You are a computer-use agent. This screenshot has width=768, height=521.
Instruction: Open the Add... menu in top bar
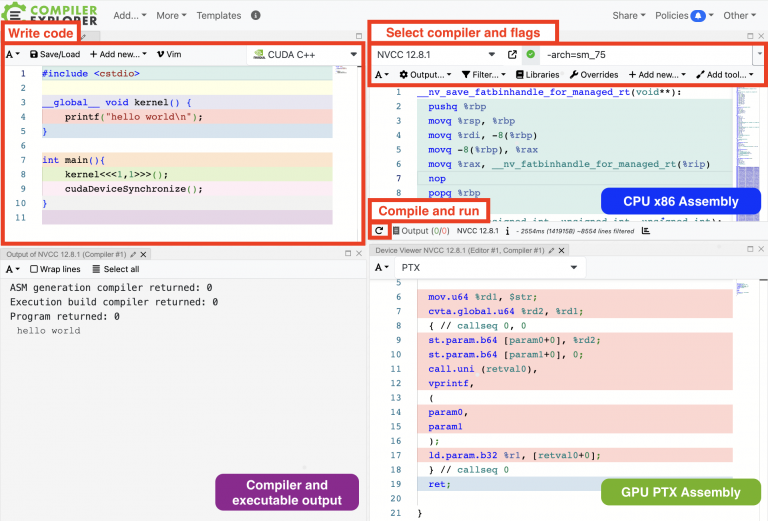coord(130,16)
